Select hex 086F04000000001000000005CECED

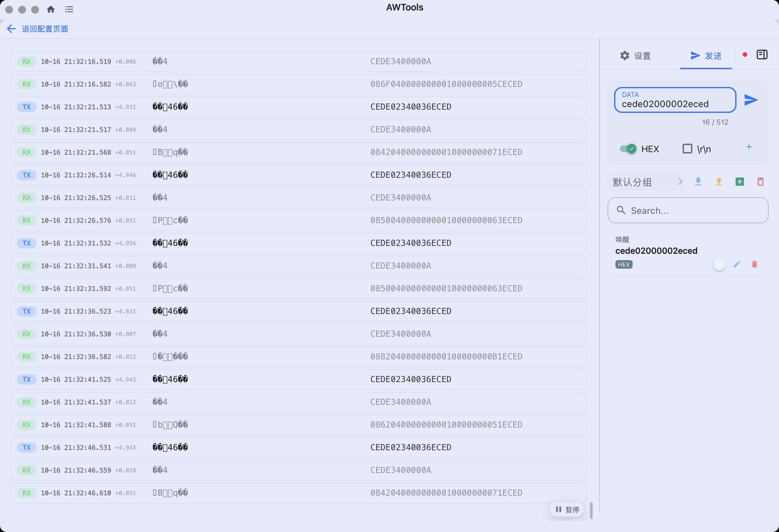[x=446, y=84]
